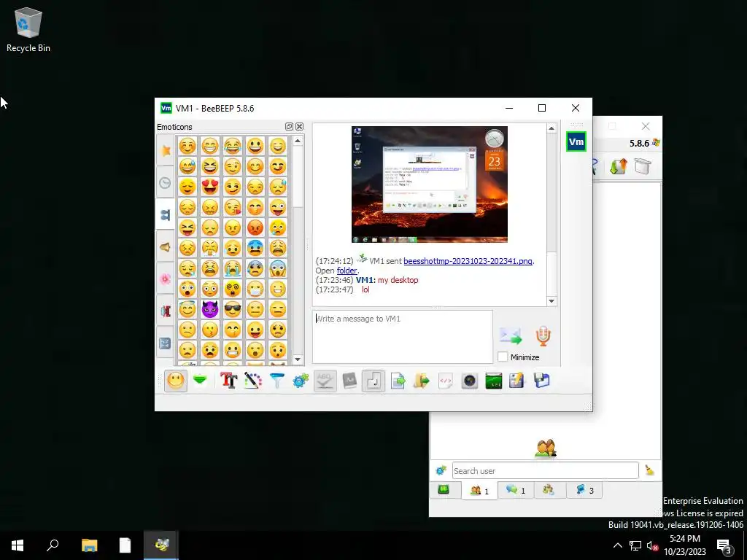Toggle the ABC spell check button
Image resolution: width=747 pixels, height=560 pixels.
pos(325,381)
